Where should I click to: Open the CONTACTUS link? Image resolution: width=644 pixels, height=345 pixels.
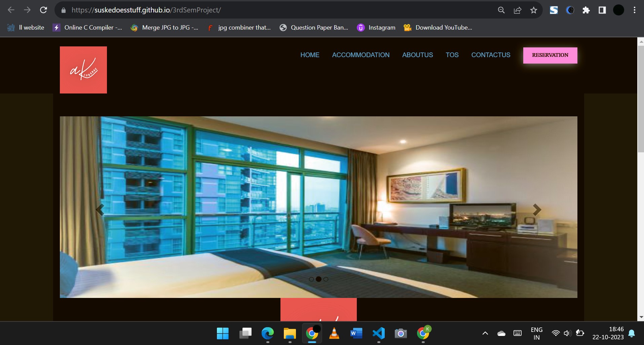491,55
